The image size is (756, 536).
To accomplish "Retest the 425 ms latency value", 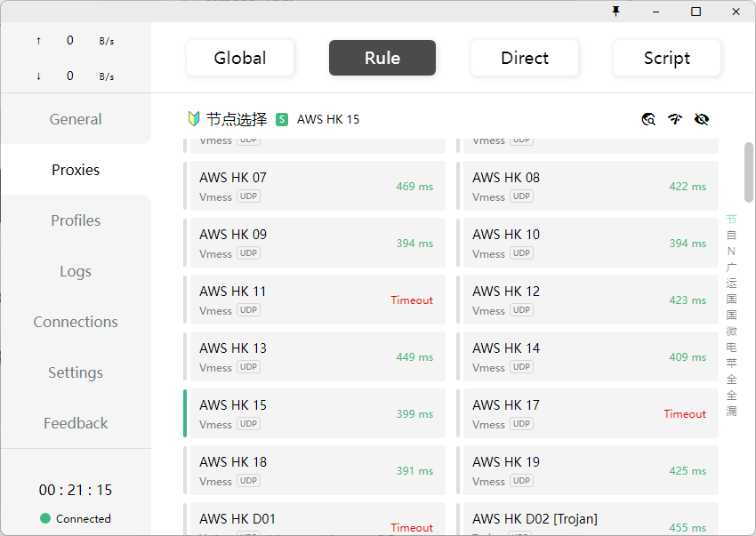I will [x=688, y=471].
